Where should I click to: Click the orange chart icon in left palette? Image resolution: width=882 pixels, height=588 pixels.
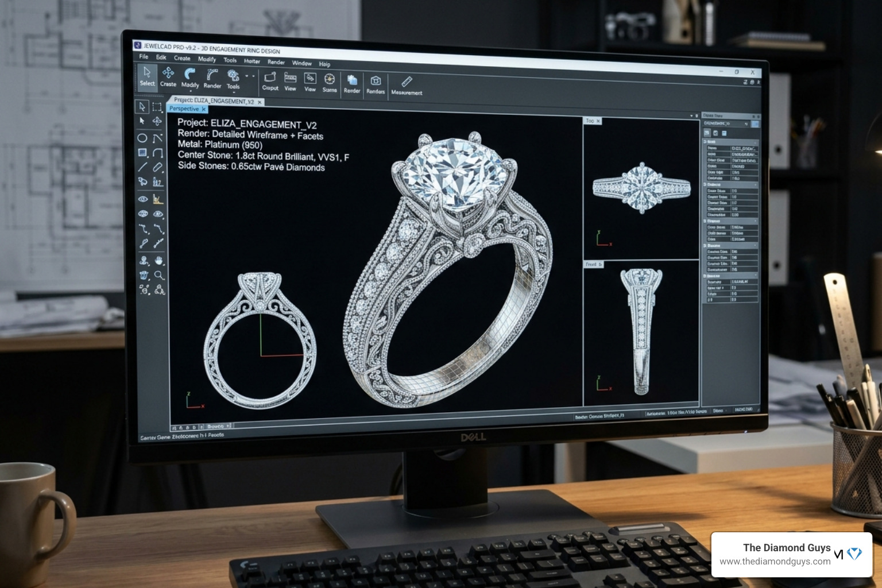pos(158,199)
